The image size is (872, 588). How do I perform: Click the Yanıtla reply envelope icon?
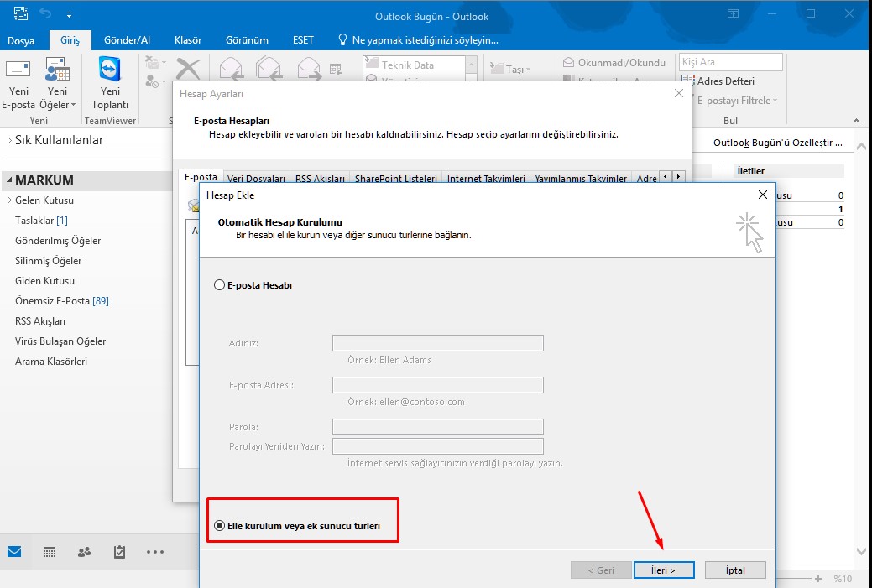click(x=230, y=69)
